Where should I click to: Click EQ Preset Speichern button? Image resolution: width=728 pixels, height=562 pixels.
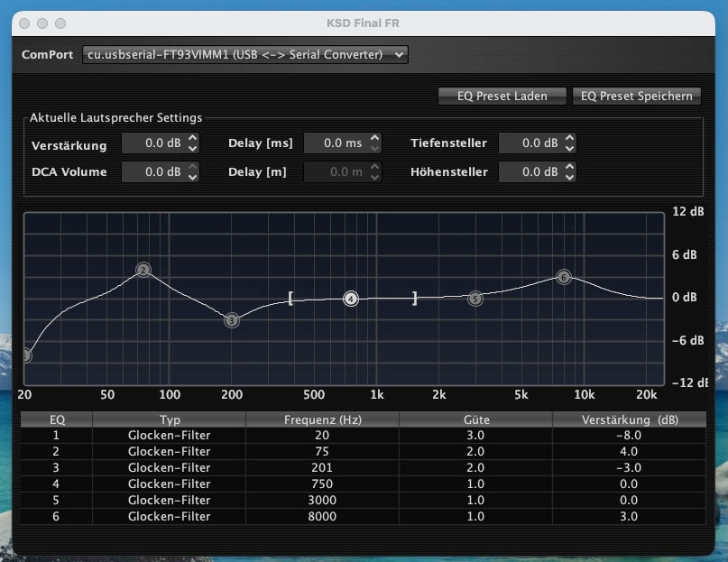pos(636,97)
